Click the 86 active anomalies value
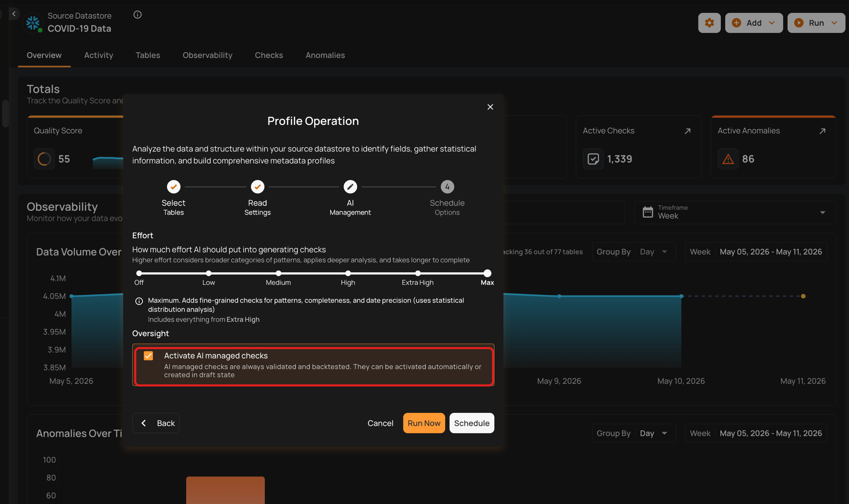This screenshot has width=849, height=504. coord(748,159)
